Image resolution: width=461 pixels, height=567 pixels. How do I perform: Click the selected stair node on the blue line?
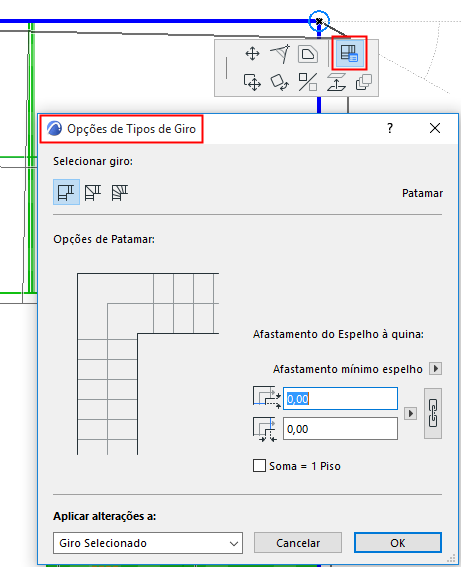click(319, 21)
